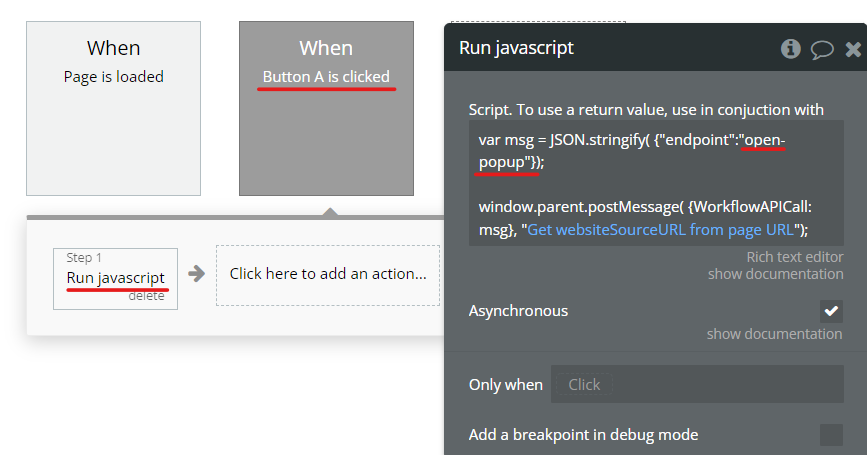Click the Only when condition field
Viewport: 867px width, 455px height.
(699, 384)
